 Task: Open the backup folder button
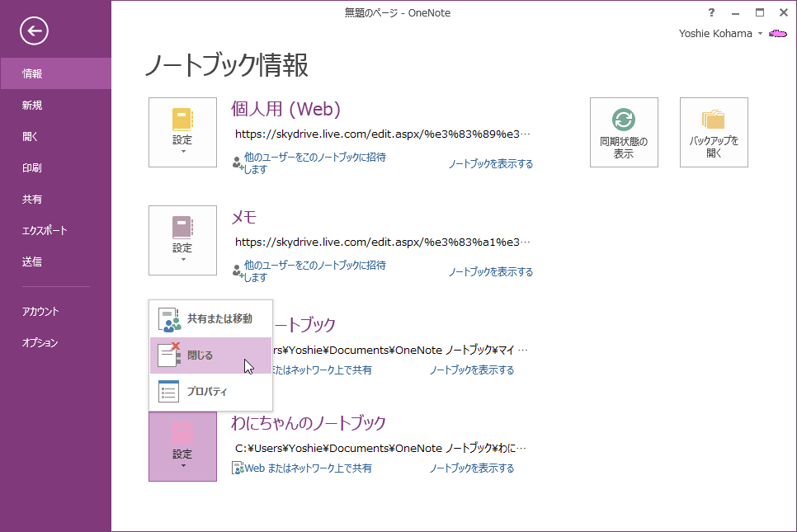714,132
